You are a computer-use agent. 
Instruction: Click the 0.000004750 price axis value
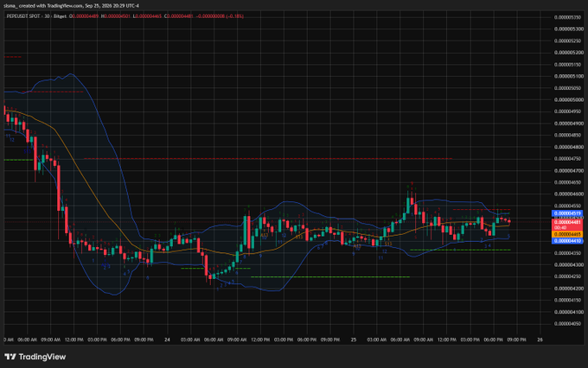pos(568,159)
